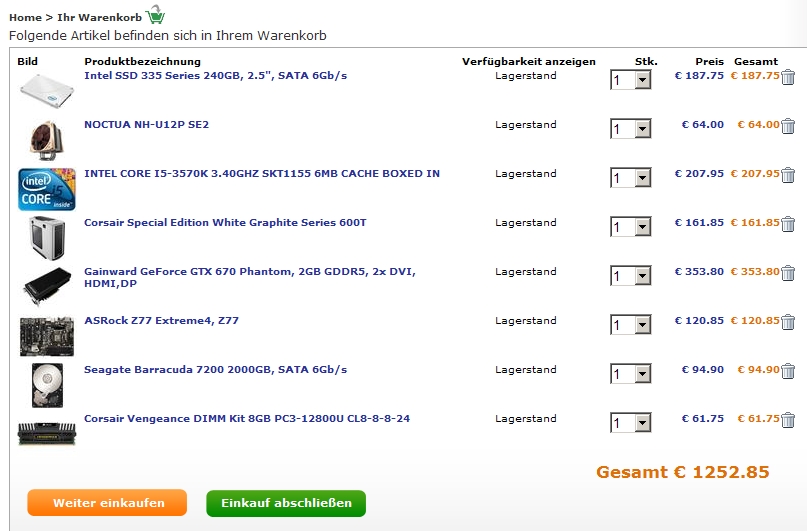This screenshot has height=531, width=807.
Task: Delete the Gainward GTX 670 Phantom with its trash icon
Action: [788, 273]
